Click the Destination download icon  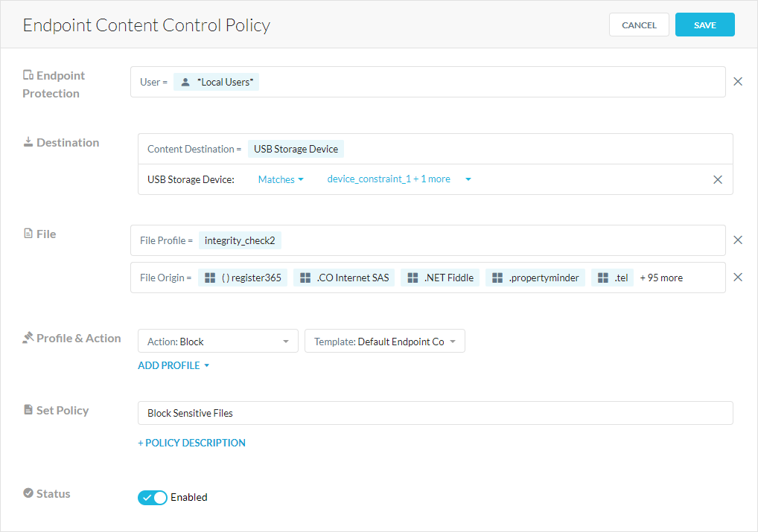(x=28, y=142)
